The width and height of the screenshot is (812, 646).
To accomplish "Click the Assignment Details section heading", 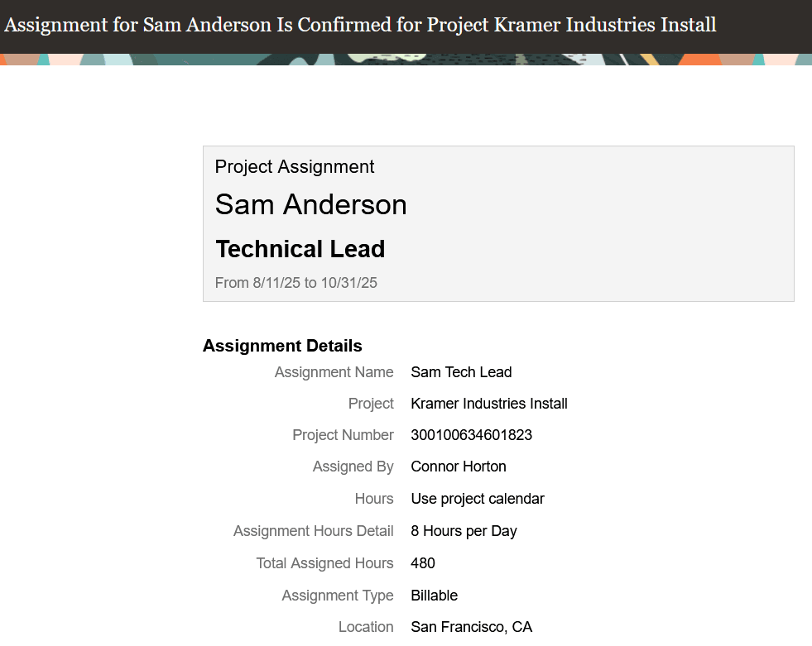I will pos(282,346).
